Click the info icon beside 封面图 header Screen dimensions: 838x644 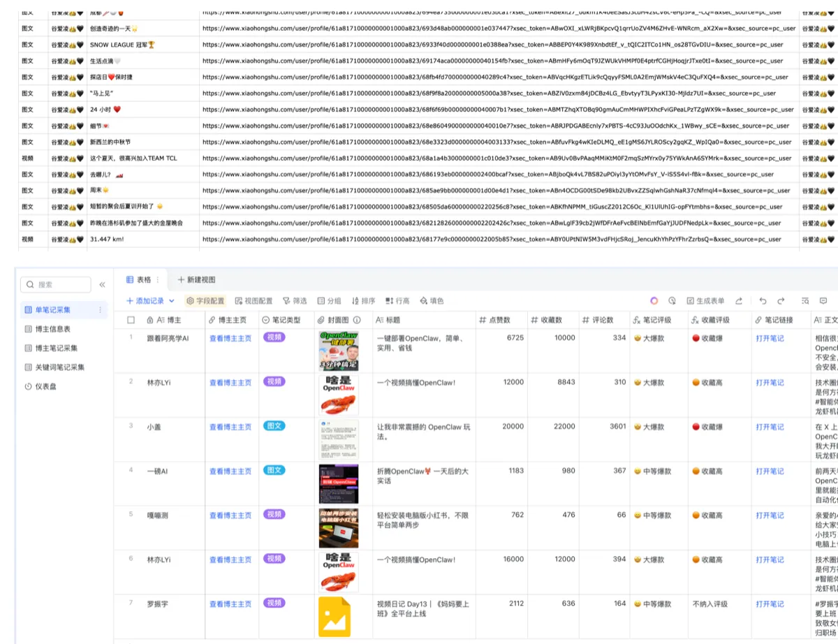tap(357, 320)
